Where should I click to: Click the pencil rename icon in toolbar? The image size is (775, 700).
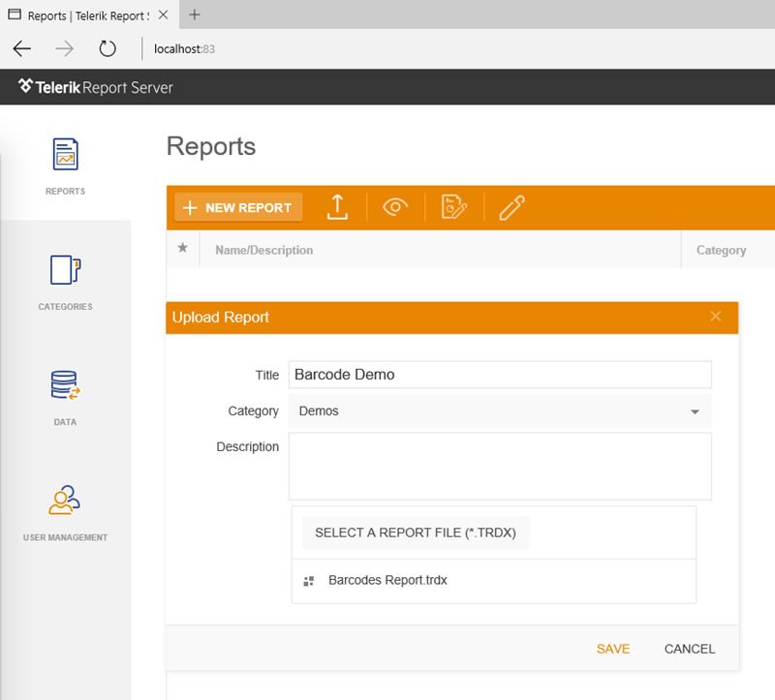(x=511, y=207)
